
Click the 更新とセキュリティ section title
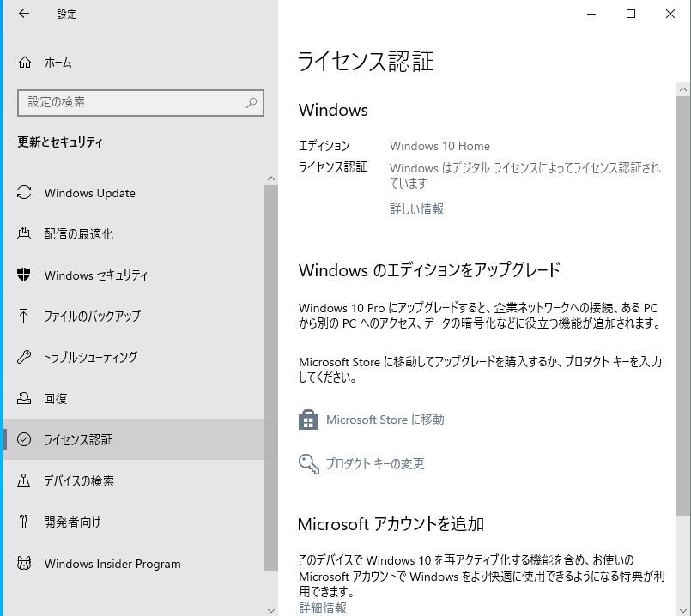(60, 142)
